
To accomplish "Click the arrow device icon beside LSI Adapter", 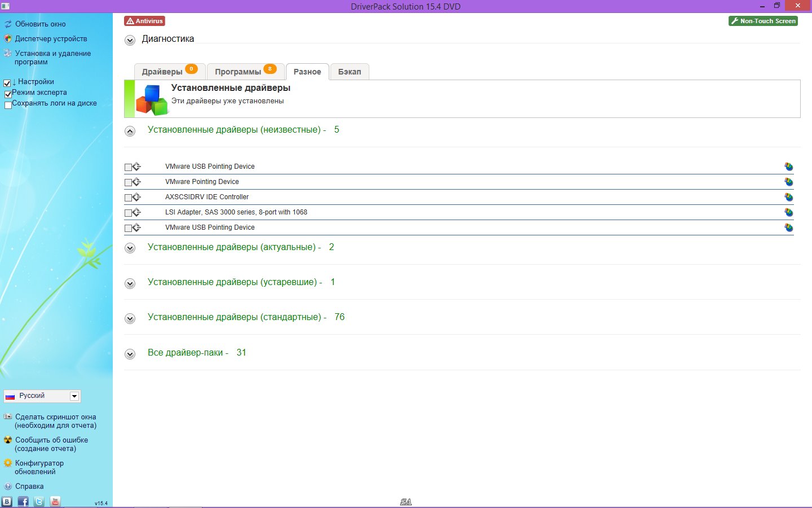I will [136, 213].
